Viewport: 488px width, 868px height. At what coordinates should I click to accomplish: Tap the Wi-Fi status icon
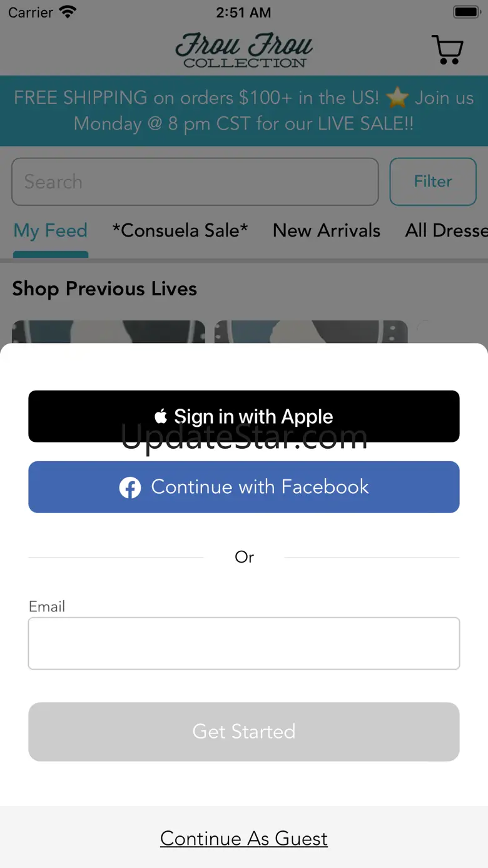click(67, 12)
